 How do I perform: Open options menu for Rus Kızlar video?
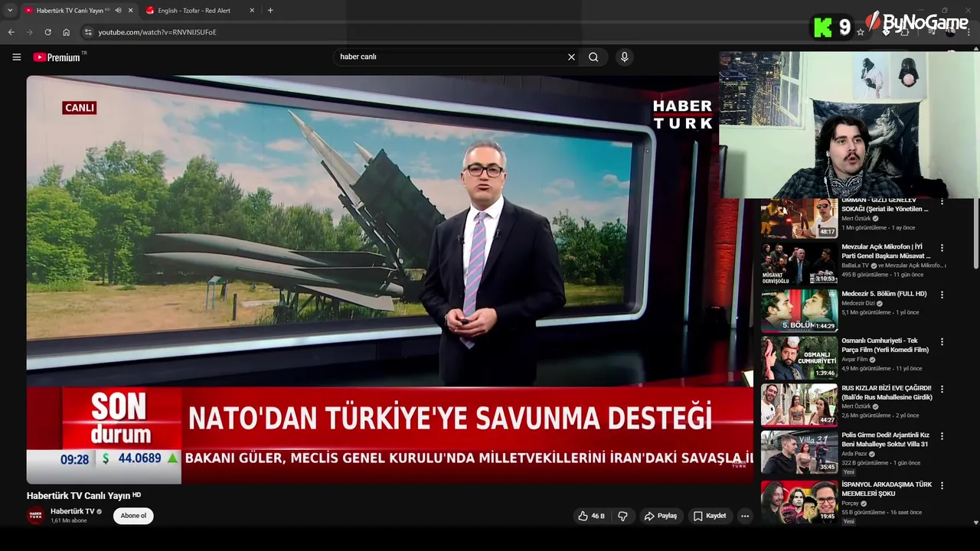click(942, 389)
